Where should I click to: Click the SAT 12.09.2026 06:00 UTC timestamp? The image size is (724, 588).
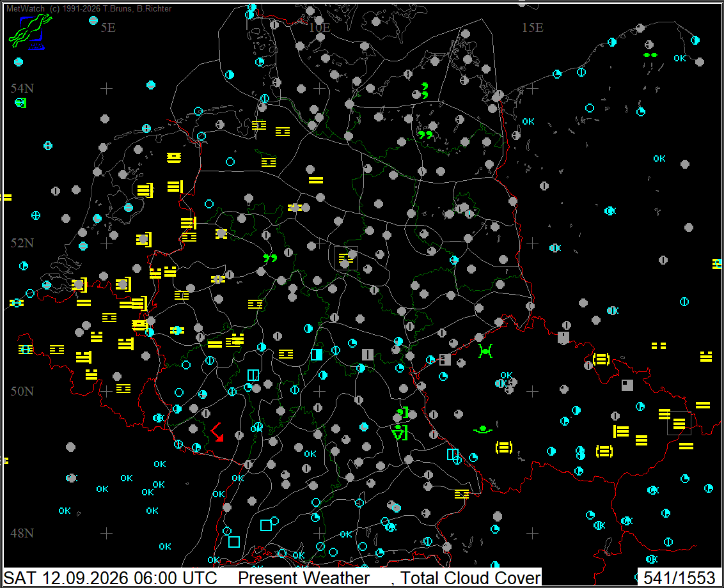tap(111, 578)
